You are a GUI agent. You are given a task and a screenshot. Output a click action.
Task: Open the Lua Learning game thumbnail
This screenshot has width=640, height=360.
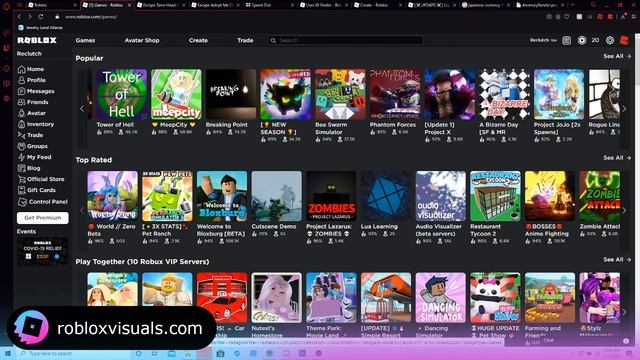[x=386, y=196]
